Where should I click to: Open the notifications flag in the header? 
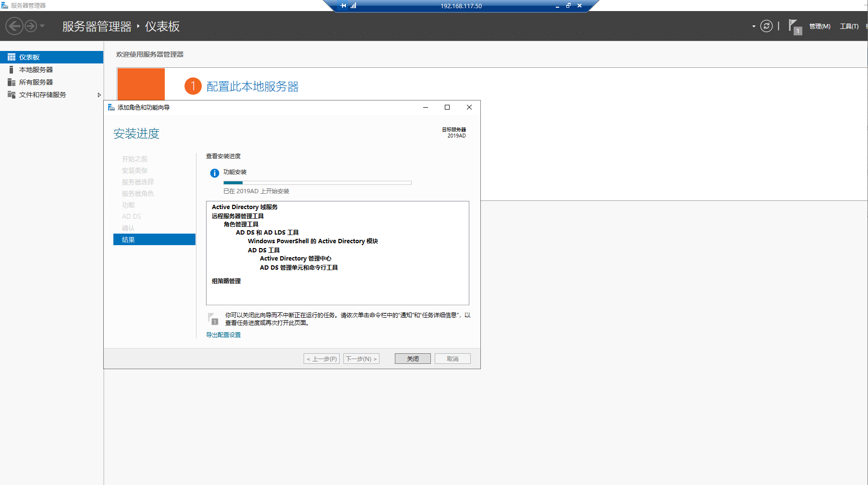(x=794, y=26)
